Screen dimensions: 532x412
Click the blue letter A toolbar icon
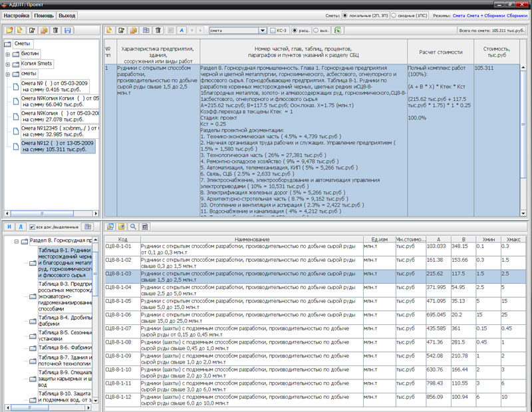(x=182, y=30)
